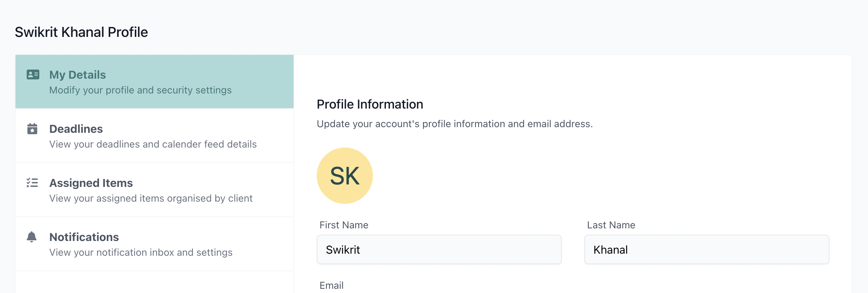
Task: Click the SK avatar circle
Action: click(x=345, y=176)
